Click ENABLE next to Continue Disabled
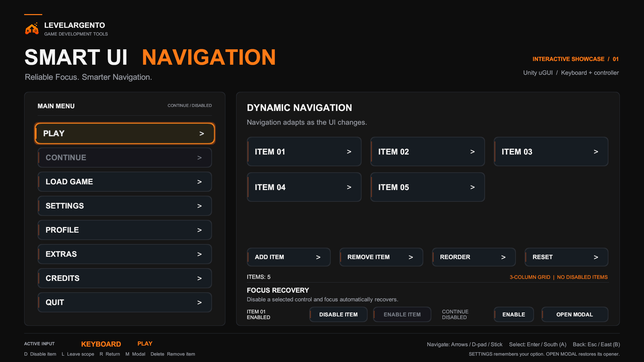The image size is (644, 362). coord(514,314)
